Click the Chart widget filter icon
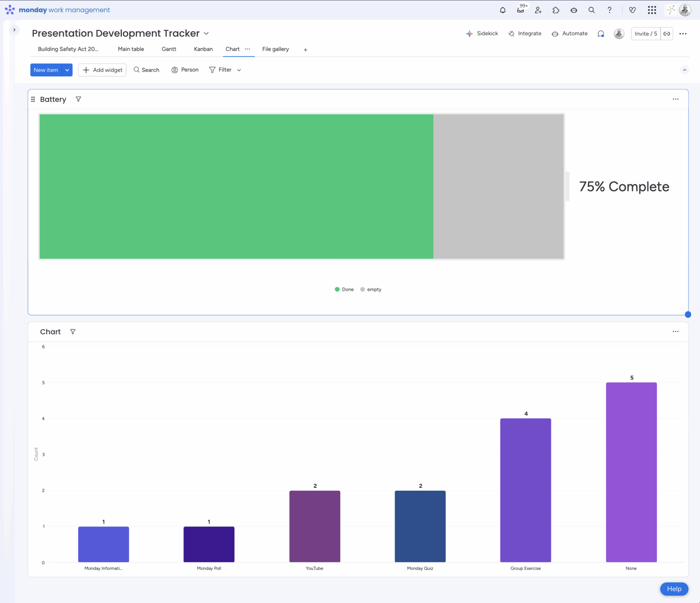The width and height of the screenshot is (700, 603). point(73,332)
